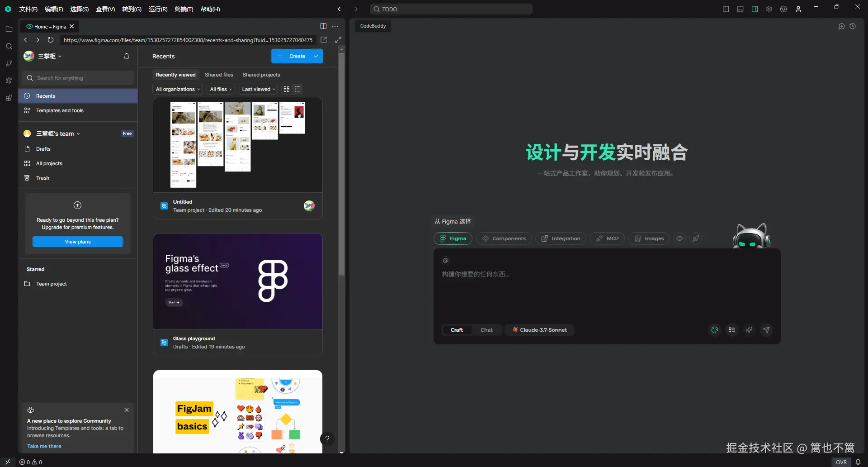Select the Components chip

(504, 238)
